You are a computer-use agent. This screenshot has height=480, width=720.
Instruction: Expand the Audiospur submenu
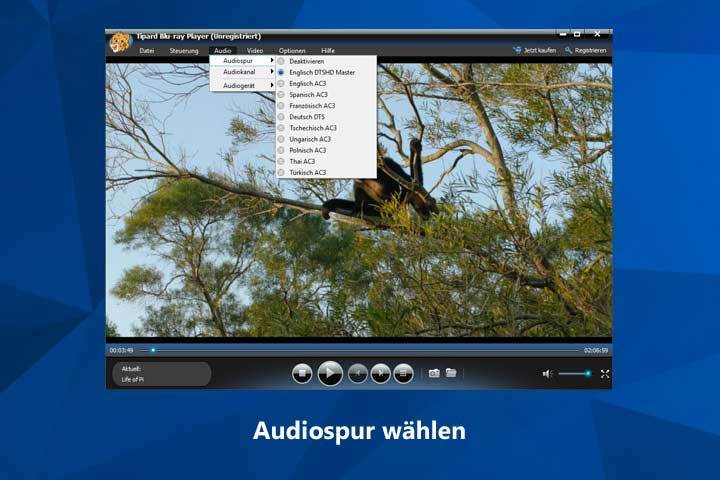[x=242, y=61]
